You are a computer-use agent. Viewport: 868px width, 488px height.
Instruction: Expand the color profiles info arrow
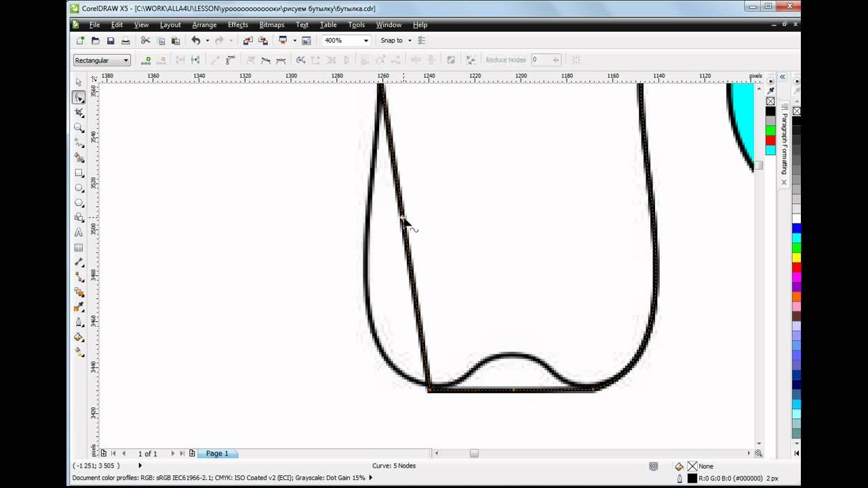click(x=370, y=478)
